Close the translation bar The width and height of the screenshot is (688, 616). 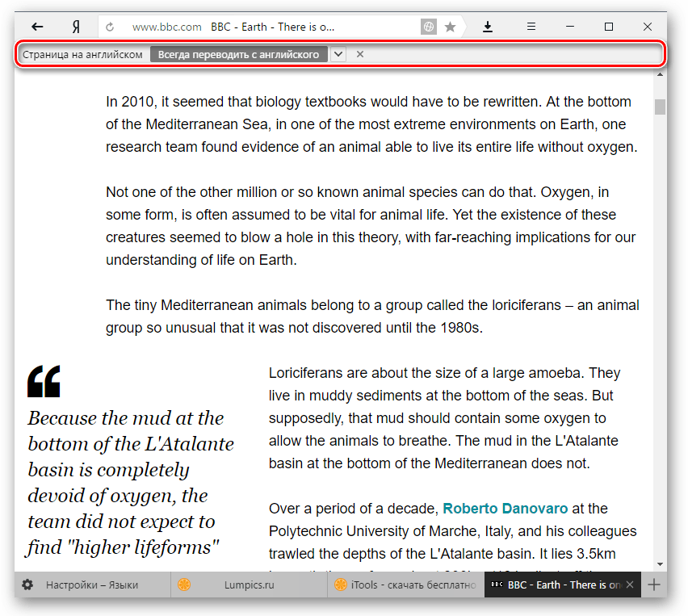tap(360, 54)
